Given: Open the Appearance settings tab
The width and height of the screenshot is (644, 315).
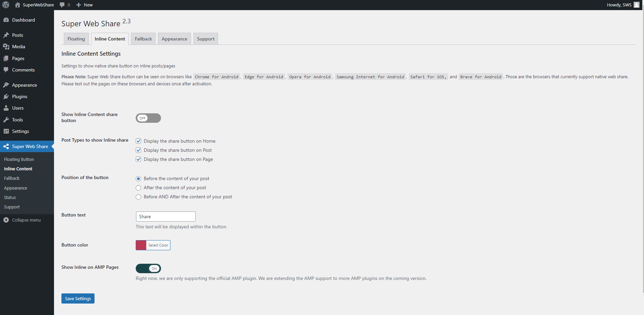Looking at the screenshot, I should tap(175, 39).
